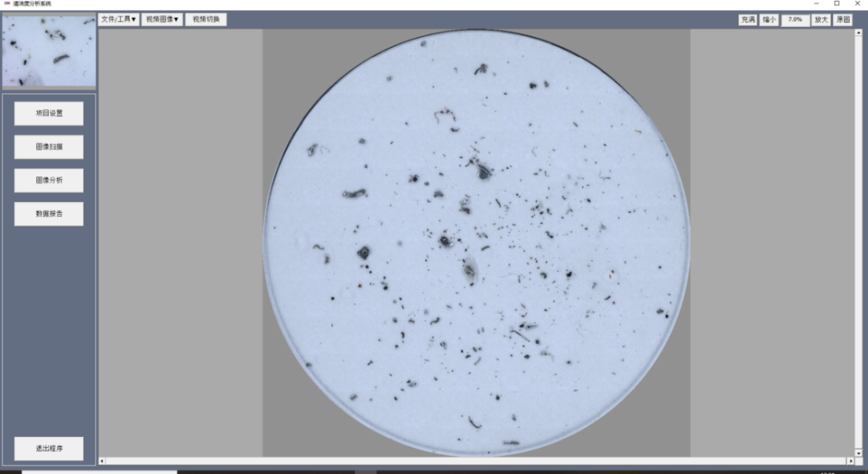The image size is (868, 474).
Task: Click 充满 to fit image to view
Action: point(748,20)
